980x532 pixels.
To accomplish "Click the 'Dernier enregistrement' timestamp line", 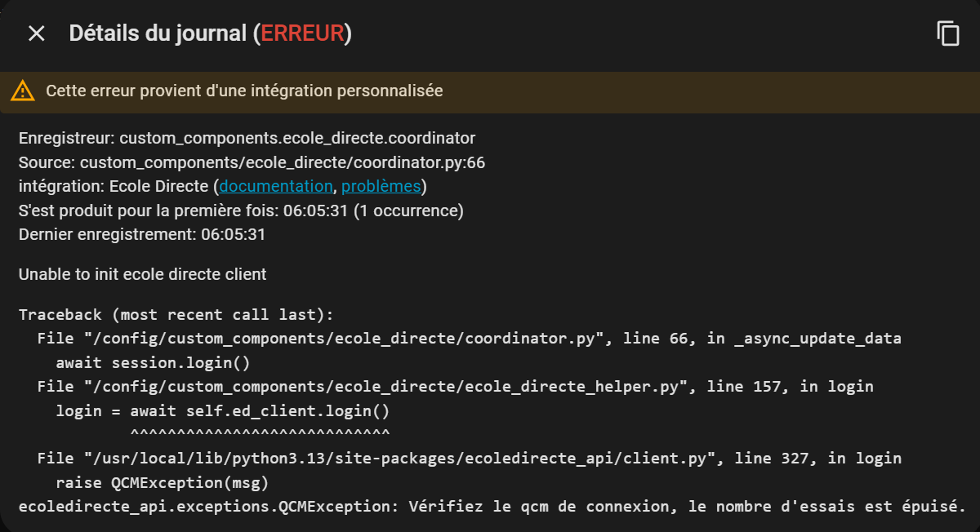I will coord(142,234).
